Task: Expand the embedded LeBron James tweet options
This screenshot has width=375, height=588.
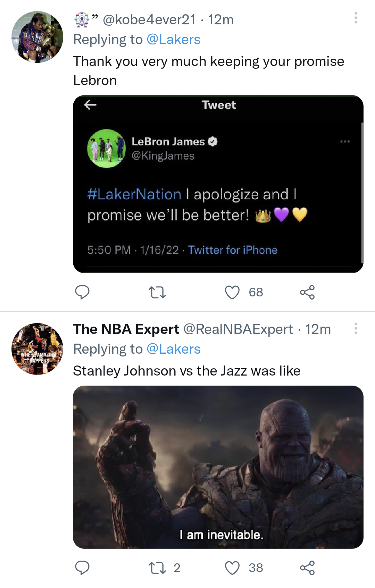Action: point(345,141)
